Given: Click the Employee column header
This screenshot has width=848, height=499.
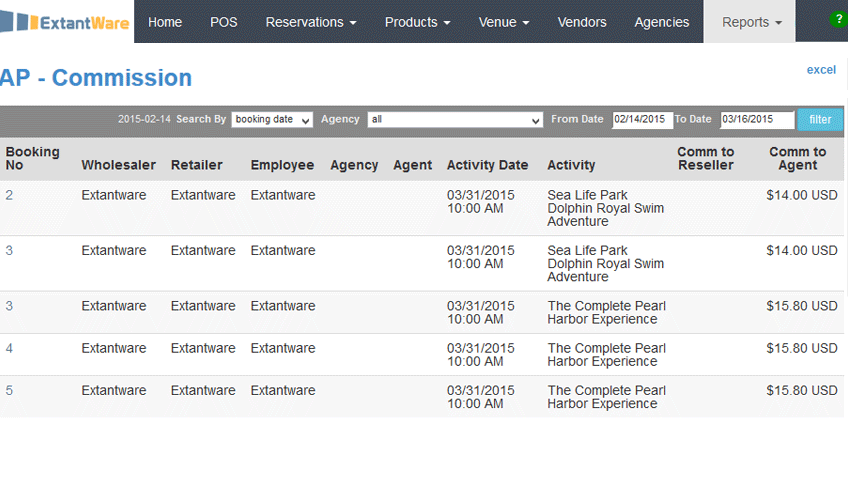Looking at the screenshot, I should (x=282, y=165).
